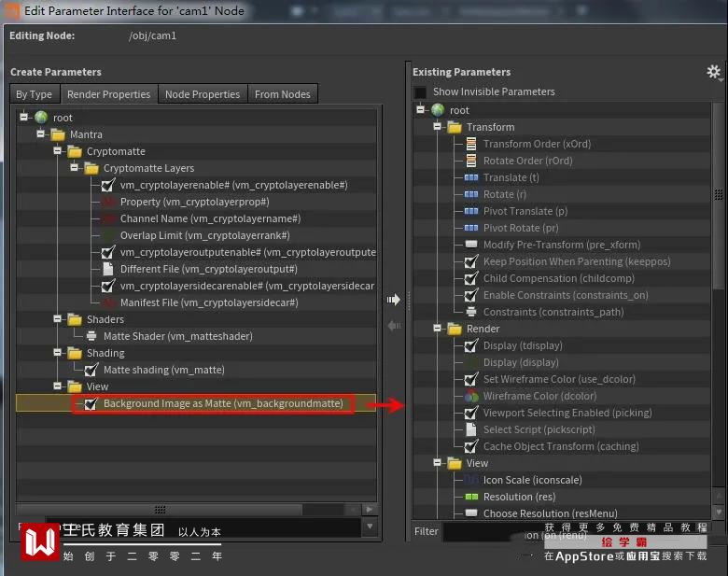Click the Render folder icon
This screenshot has width=728, height=576.
(x=455, y=329)
